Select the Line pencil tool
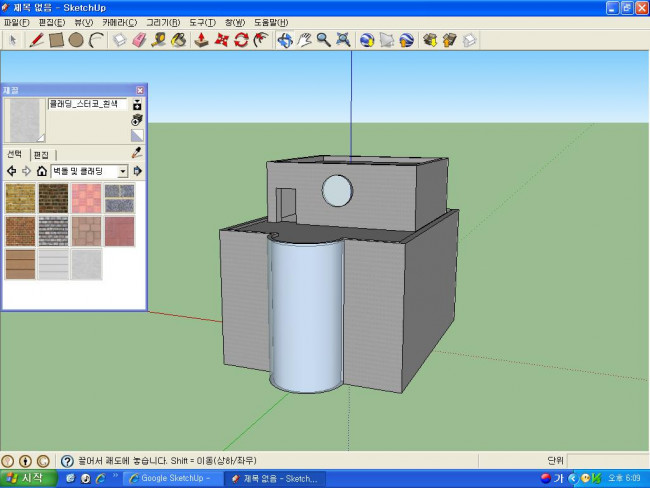The height and width of the screenshot is (488, 650). pos(37,40)
